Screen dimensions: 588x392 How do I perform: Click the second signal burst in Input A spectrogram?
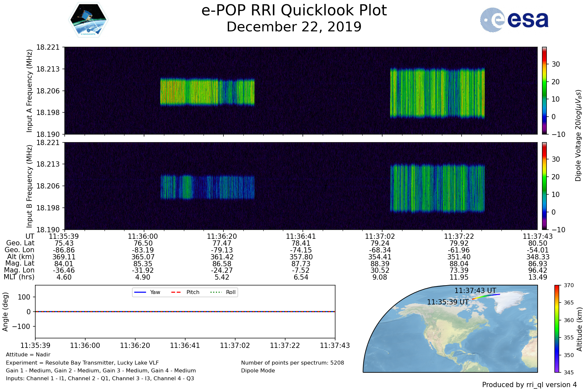click(437, 93)
